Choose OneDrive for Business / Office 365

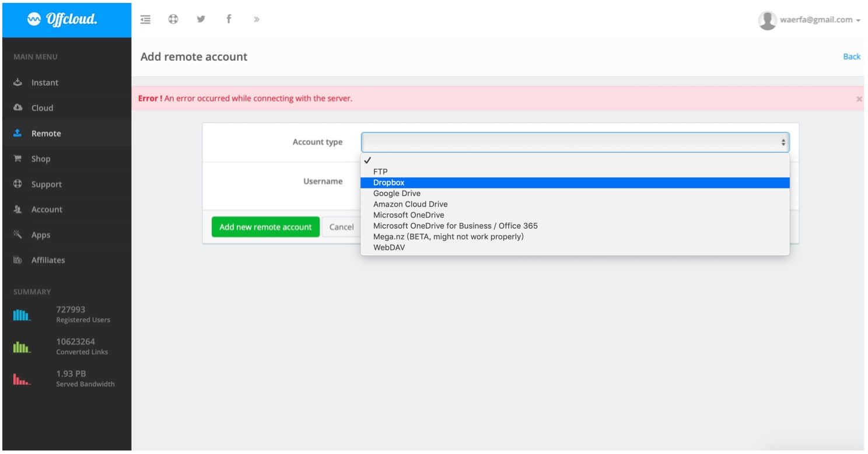click(x=575, y=226)
